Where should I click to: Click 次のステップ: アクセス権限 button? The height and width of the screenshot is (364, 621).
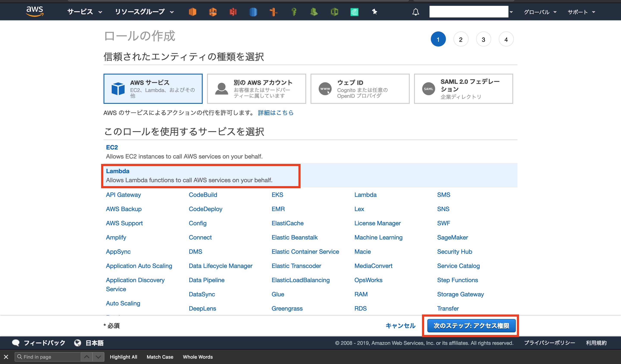click(x=471, y=326)
